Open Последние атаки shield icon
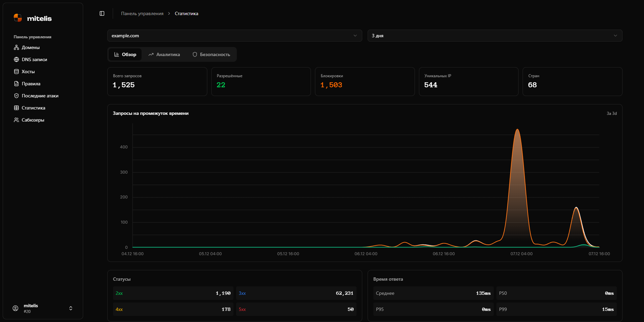 click(x=16, y=96)
